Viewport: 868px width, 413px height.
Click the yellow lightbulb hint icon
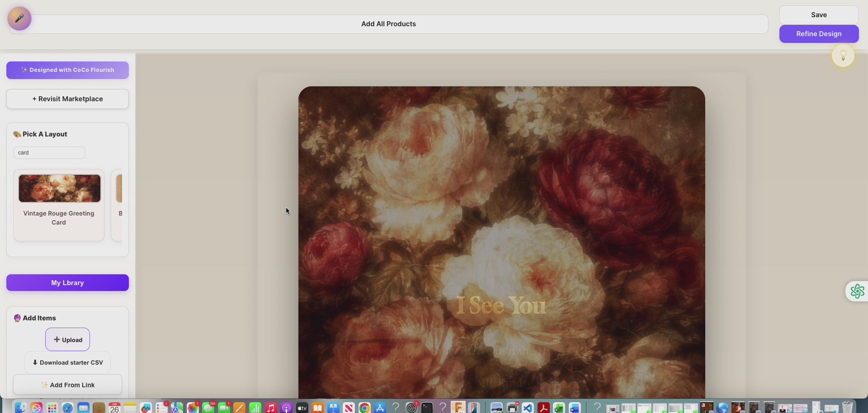[843, 56]
